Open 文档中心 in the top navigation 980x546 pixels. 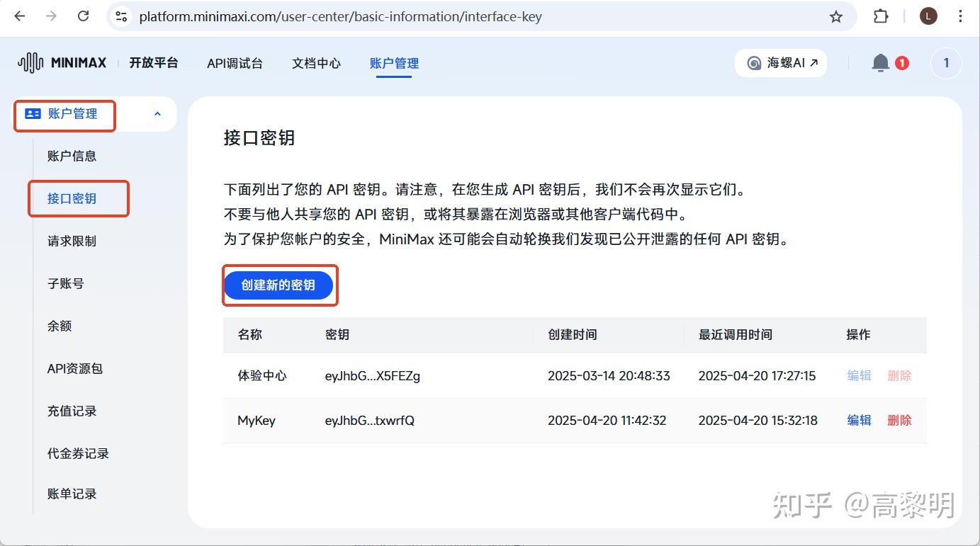[315, 62]
